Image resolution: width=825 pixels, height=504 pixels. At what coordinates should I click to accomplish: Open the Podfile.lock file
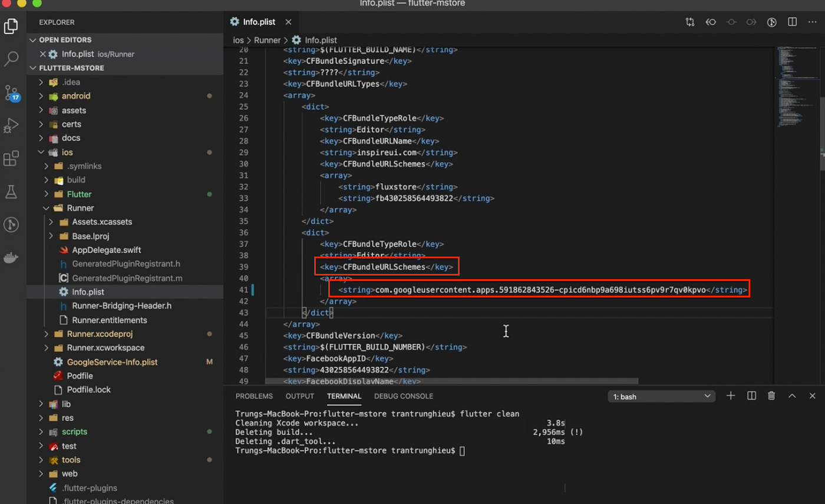88,390
